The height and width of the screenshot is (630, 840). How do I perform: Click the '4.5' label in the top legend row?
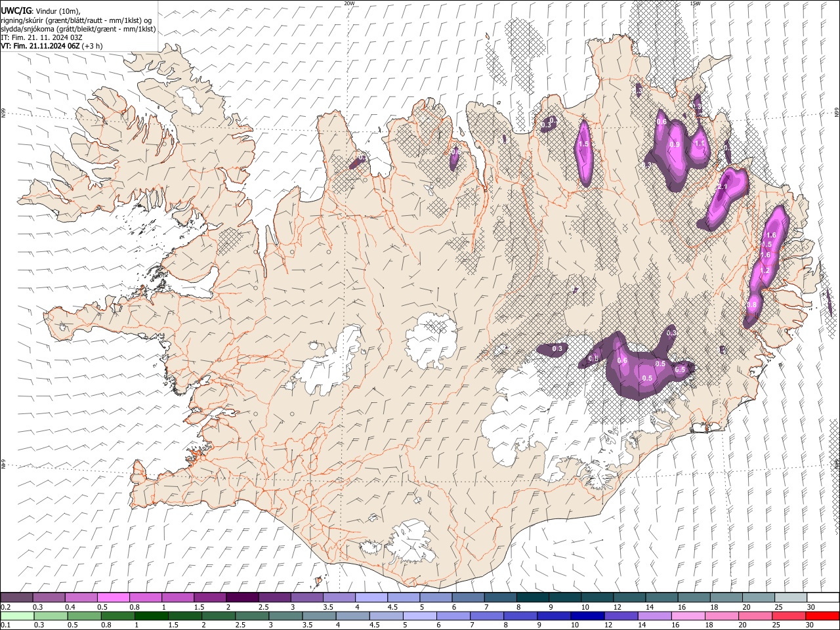pos(392,607)
